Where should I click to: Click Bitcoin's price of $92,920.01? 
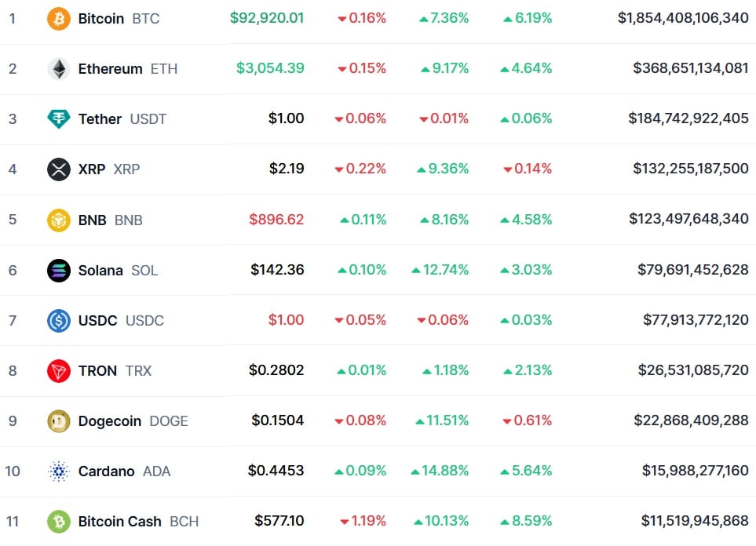tap(267, 18)
